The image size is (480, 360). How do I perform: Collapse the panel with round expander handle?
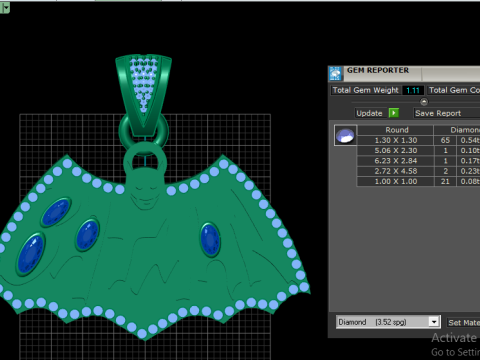[x=424, y=101]
